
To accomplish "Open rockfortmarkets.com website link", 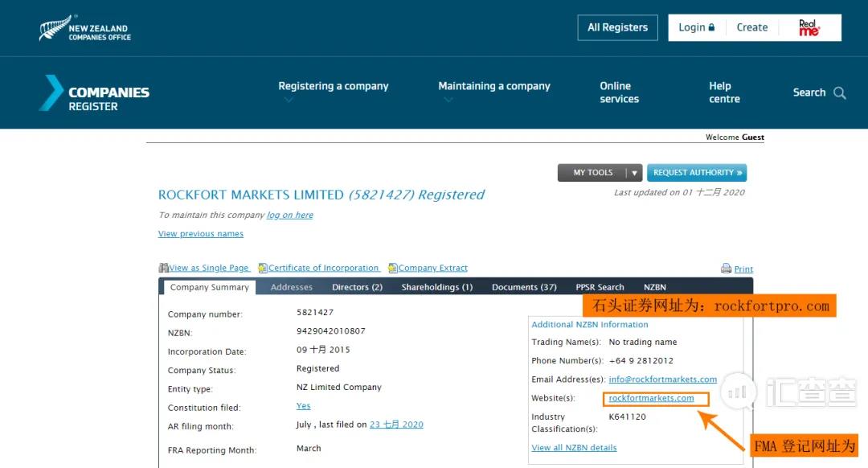I will (x=651, y=398).
